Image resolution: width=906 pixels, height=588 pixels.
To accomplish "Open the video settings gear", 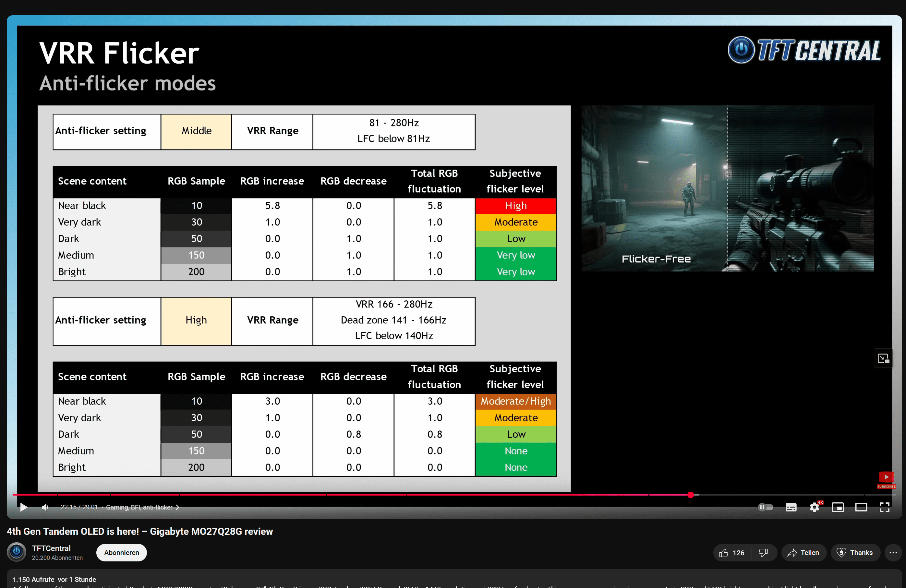I will [x=814, y=507].
